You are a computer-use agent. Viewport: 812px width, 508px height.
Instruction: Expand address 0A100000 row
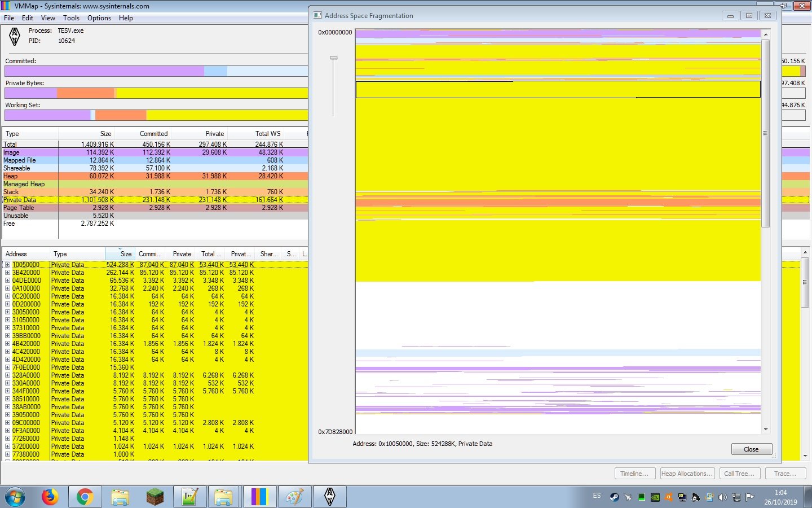pyautogui.click(x=7, y=288)
